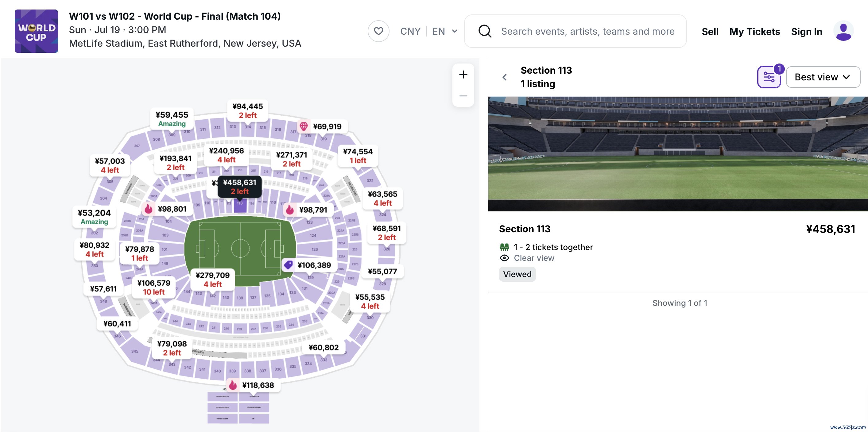Click the search events input field

(x=588, y=31)
